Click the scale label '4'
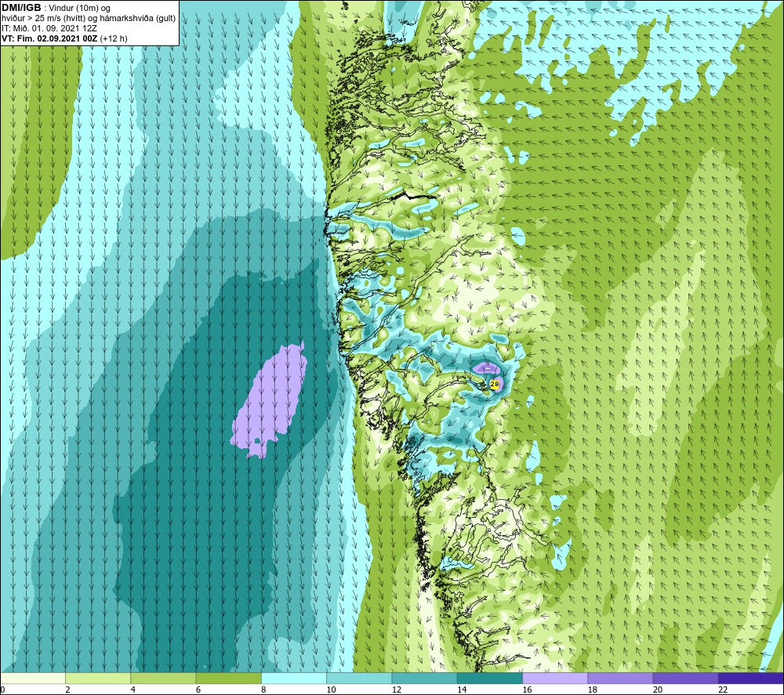Screen dimensions: 784x695 133,690
